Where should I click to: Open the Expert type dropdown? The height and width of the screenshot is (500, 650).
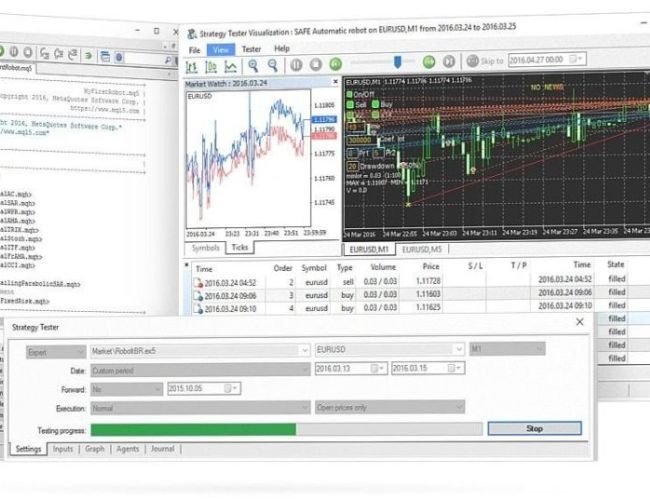pyautogui.click(x=56, y=352)
